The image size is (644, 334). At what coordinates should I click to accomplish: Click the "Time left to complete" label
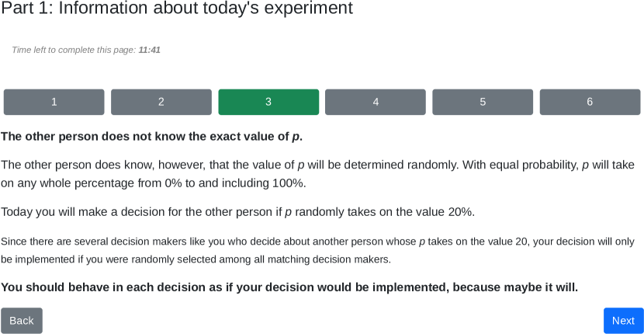(x=74, y=50)
